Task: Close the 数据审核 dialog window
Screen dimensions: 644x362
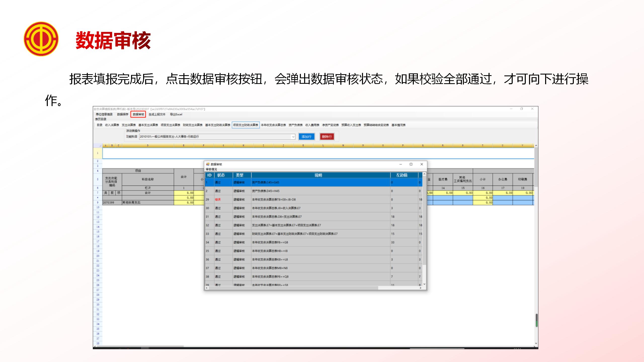Action: (422, 164)
